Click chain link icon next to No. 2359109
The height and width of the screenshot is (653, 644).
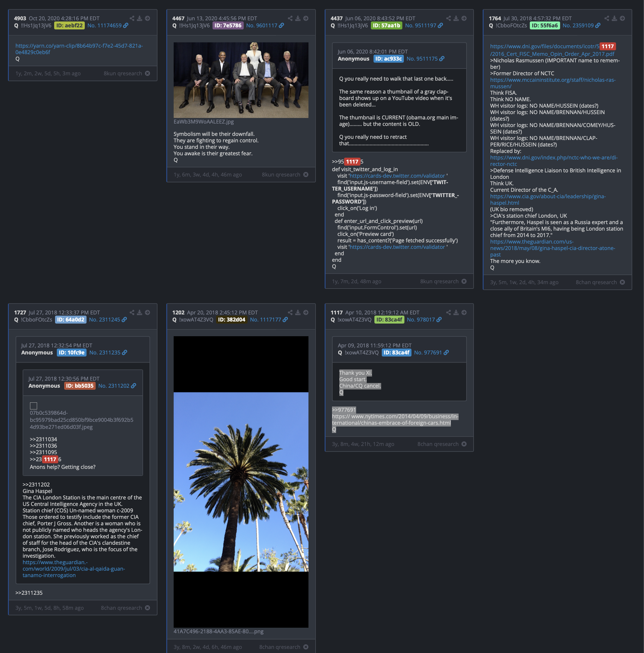point(598,25)
